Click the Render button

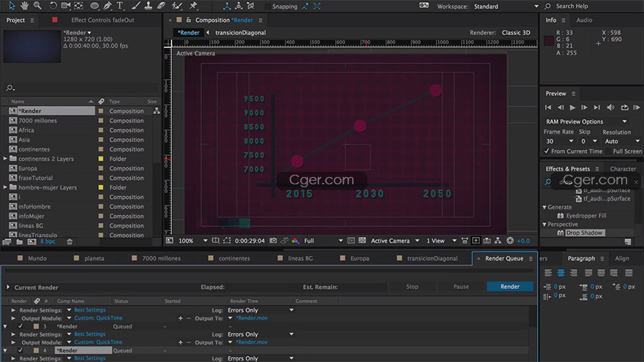(509, 287)
